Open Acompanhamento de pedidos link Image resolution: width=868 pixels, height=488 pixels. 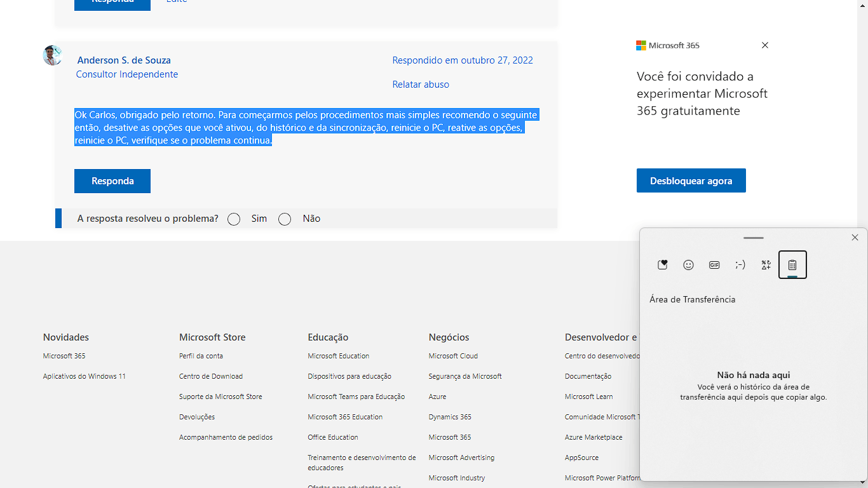pyautogui.click(x=226, y=437)
